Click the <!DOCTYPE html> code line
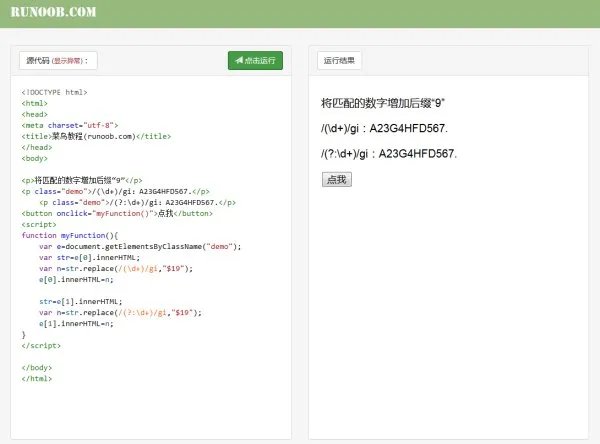 pyautogui.click(x=54, y=92)
